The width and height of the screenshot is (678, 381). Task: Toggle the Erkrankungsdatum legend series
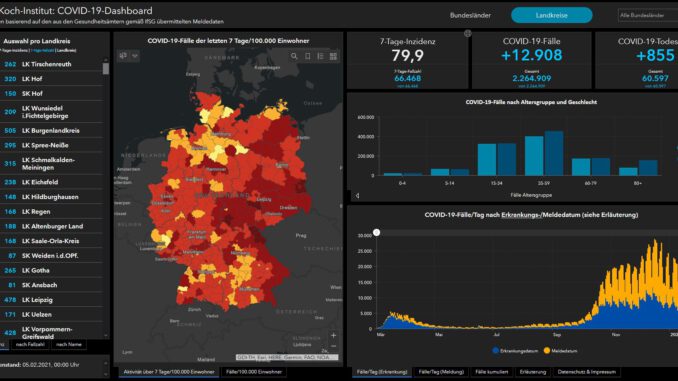click(x=515, y=351)
